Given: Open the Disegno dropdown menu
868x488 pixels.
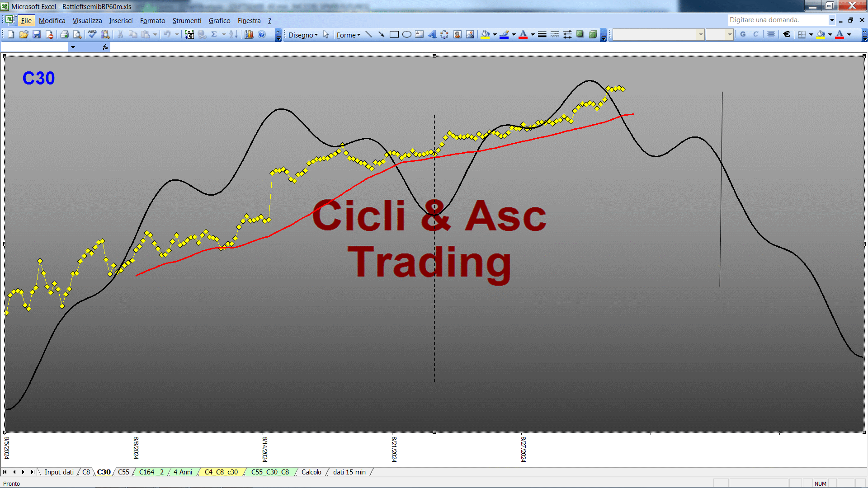Looking at the screenshot, I should (303, 35).
